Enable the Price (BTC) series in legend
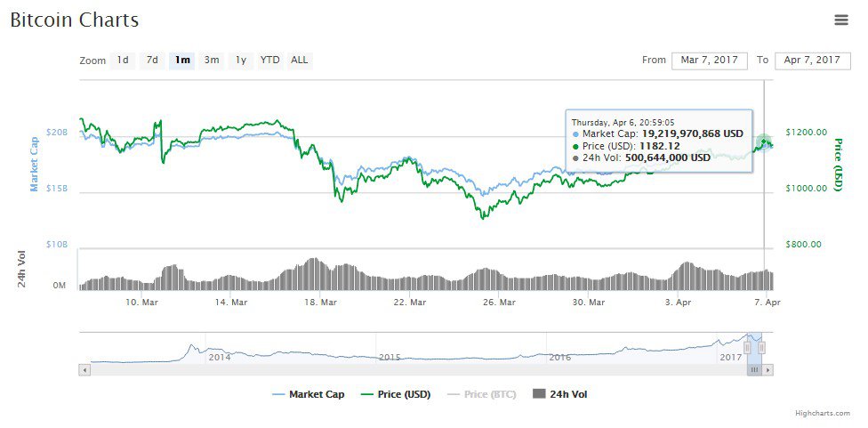The image size is (868, 428). click(481, 394)
